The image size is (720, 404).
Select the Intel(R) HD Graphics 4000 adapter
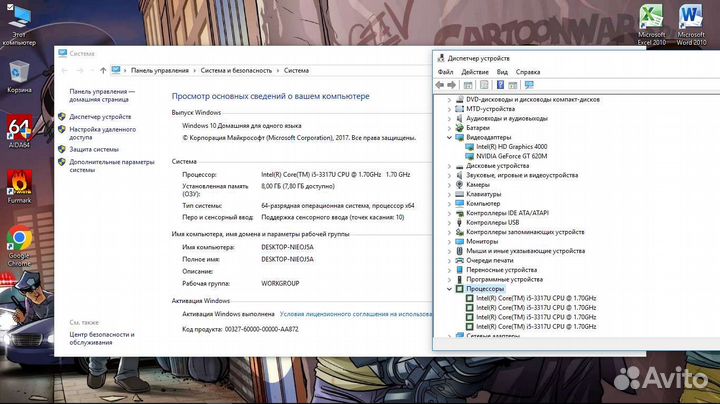512,147
